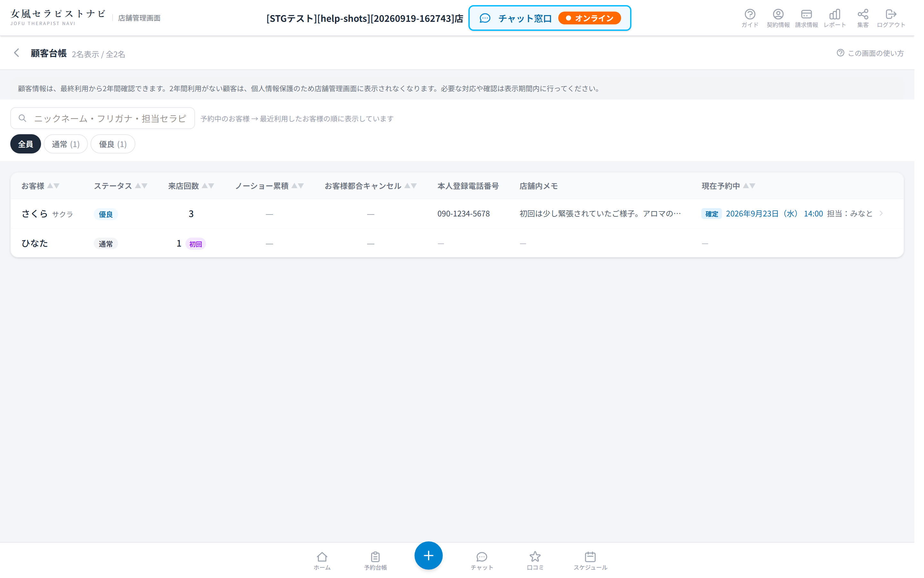Open the ガイド help icon
The height and width of the screenshot is (578, 924).
point(749,18)
